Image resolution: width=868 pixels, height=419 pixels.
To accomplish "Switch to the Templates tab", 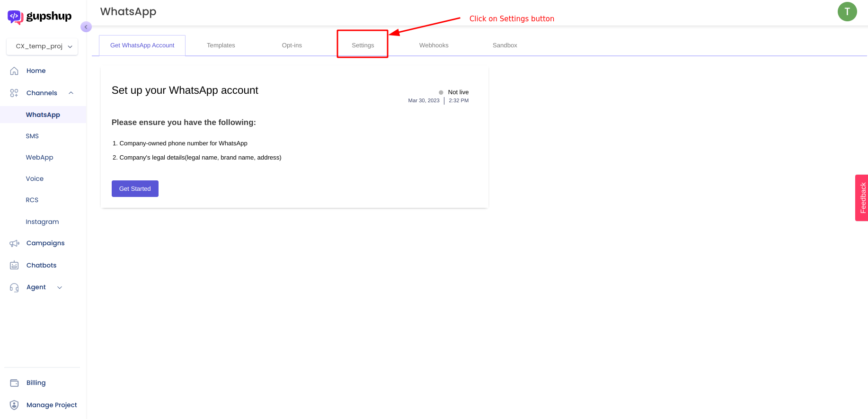I will (221, 45).
